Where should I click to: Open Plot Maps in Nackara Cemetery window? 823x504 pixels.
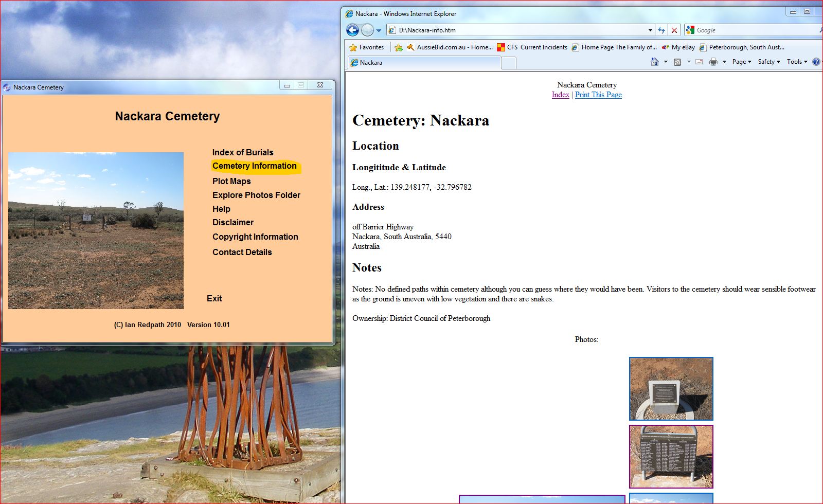tap(231, 181)
